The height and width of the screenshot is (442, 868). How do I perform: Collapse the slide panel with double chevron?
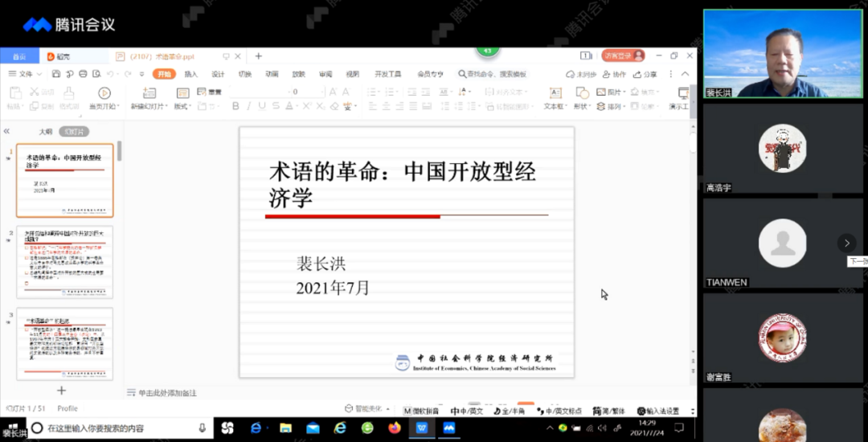[6, 131]
